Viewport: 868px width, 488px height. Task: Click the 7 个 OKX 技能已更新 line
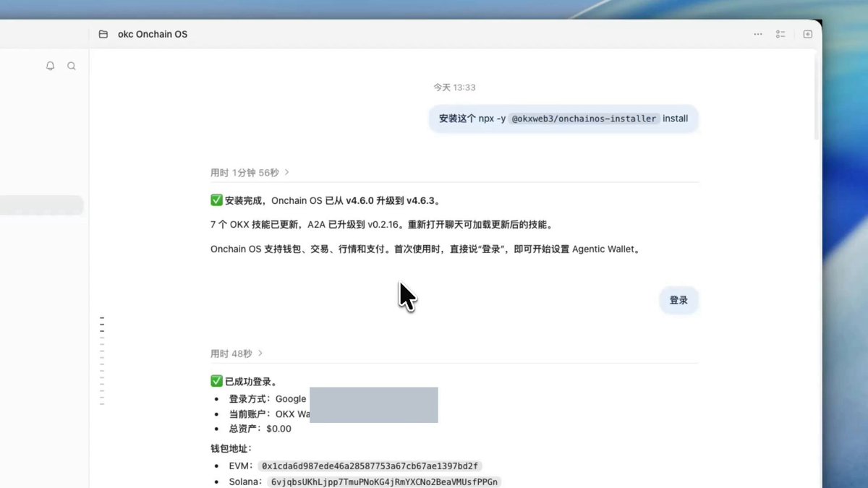click(x=382, y=225)
